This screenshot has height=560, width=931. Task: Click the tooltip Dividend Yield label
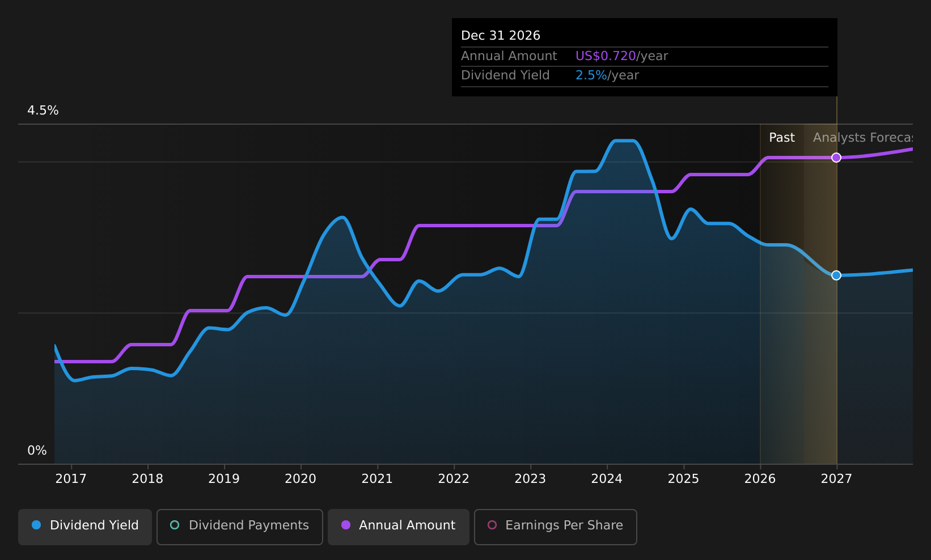click(x=505, y=75)
